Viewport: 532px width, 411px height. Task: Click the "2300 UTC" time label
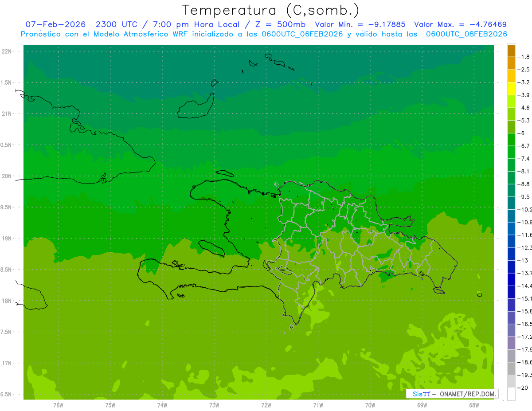(117, 24)
